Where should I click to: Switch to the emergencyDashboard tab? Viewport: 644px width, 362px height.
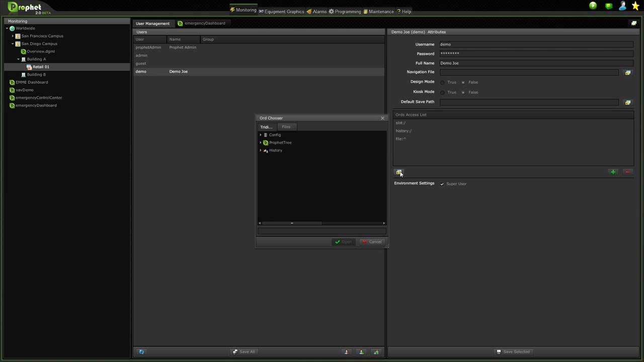[x=201, y=23]
